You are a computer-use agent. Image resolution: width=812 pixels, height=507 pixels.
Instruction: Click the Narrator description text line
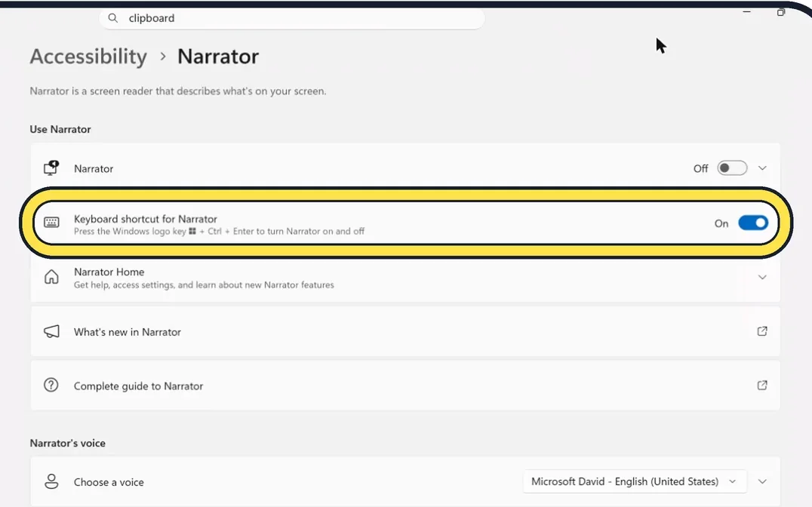click(x=177, y=91)
